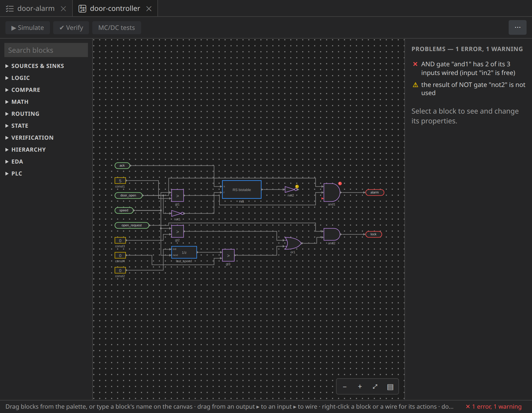The height and width of the screenshot is (413, 532).
Task: Select the gt3 comparator block
Action: [x=228, y=255]
